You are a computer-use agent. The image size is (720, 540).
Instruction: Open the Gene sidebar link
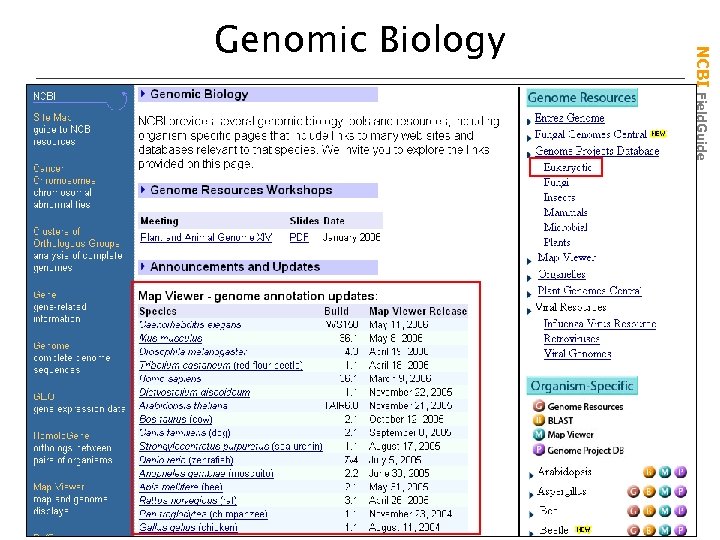point(45,295)
